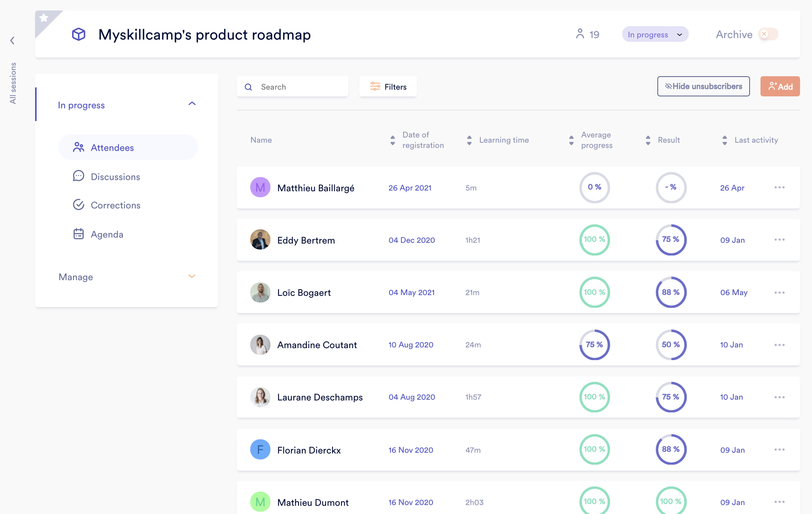
Task: Click the filters funnel icon
Action: pos(375,87)
